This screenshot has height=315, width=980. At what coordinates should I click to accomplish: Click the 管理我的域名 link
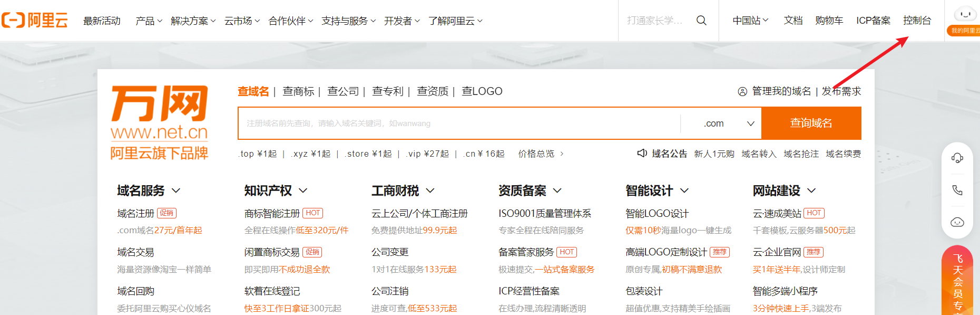coord(781,91)
